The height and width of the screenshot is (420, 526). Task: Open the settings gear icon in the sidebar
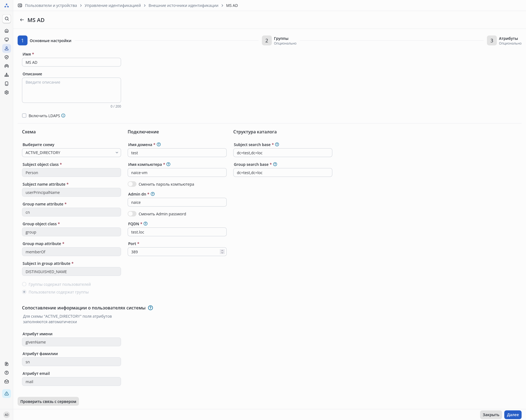pyautogui.click(x=7, y=92)
